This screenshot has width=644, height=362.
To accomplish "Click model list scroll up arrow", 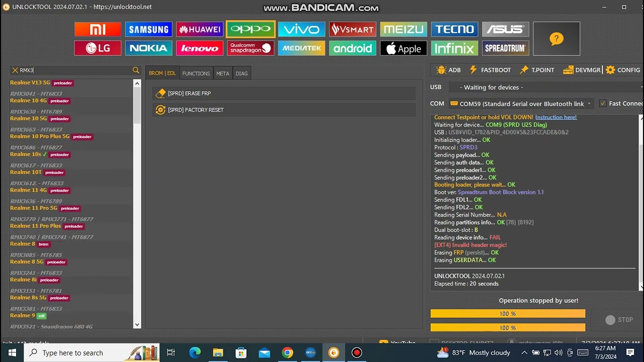I will coord(137,83).
